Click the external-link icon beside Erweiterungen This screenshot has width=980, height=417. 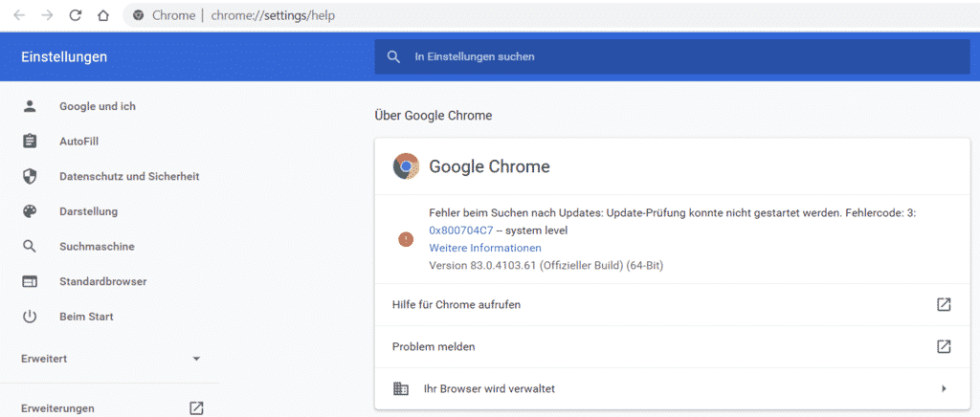(196, 408)
